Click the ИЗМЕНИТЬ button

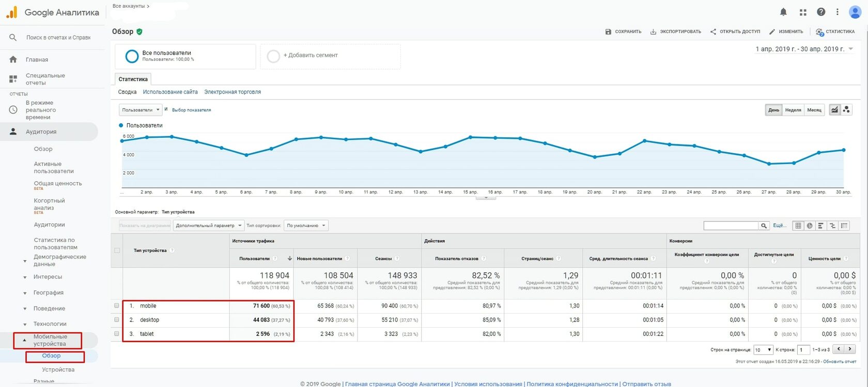[786, 31]
